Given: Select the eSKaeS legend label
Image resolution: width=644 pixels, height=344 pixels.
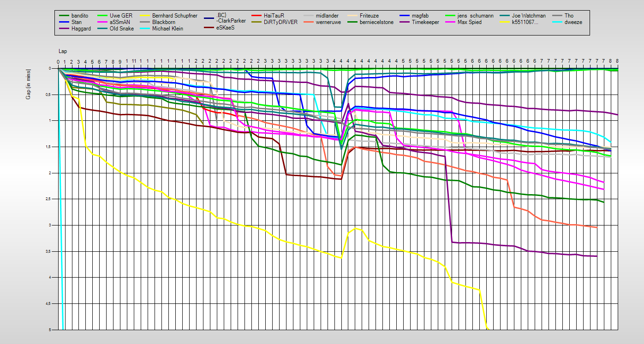Looking at the screenshot, I should pos(225,28).
